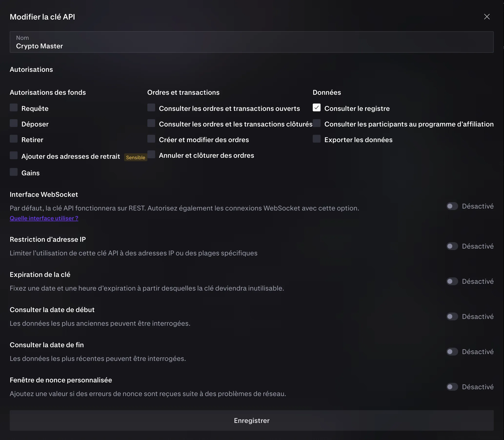Image resolution: width=504 pixels, height=440 pixels.
Task: Turn on Expiration de la clé switch
Action: click(452, 281)
